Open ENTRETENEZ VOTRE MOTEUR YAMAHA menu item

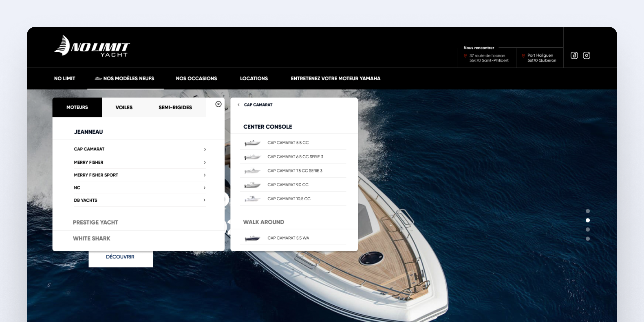pyautogui.click(x=335, y=78)
